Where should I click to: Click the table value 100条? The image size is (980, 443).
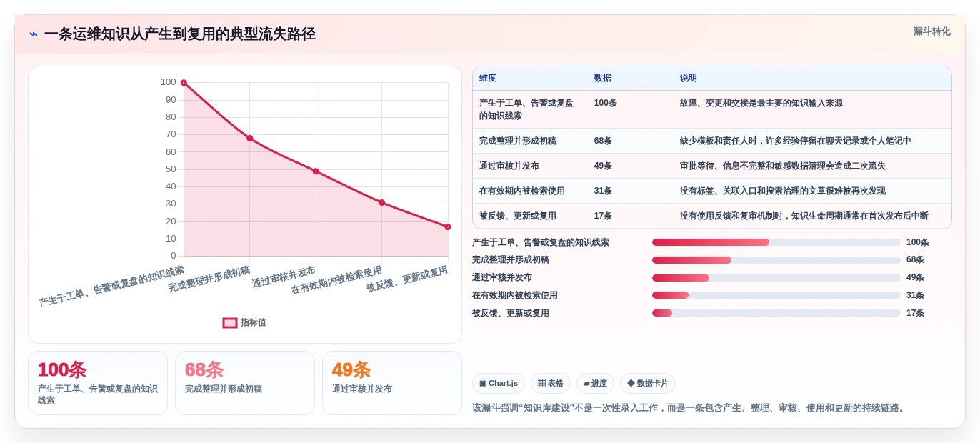tap(606, 103)
